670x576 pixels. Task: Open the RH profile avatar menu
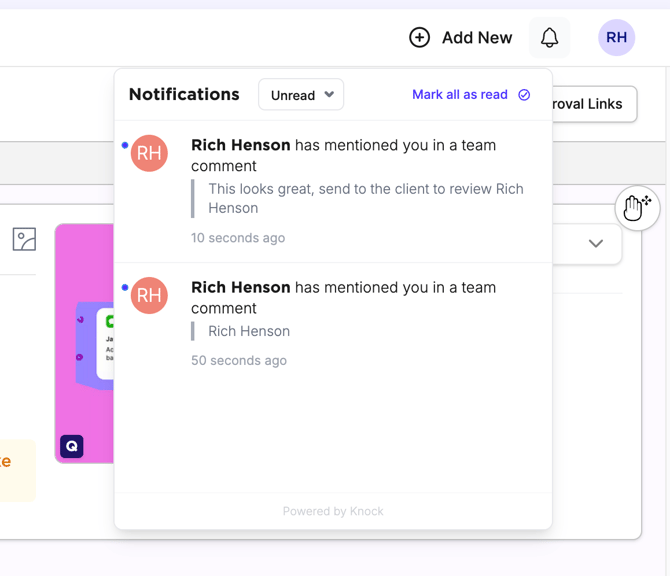click(x=616, y=38)
